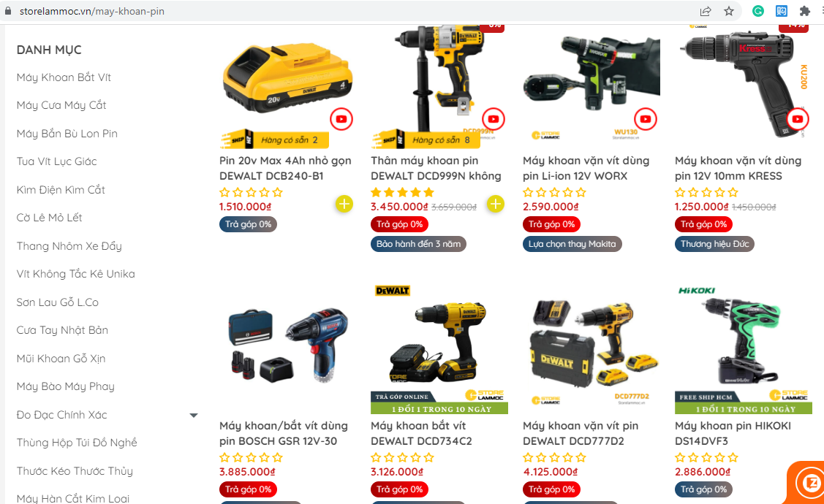Add DEWALT DCD999N with yellow plus icon
This screenshot has width=824, height=504.
click(496, 204)
